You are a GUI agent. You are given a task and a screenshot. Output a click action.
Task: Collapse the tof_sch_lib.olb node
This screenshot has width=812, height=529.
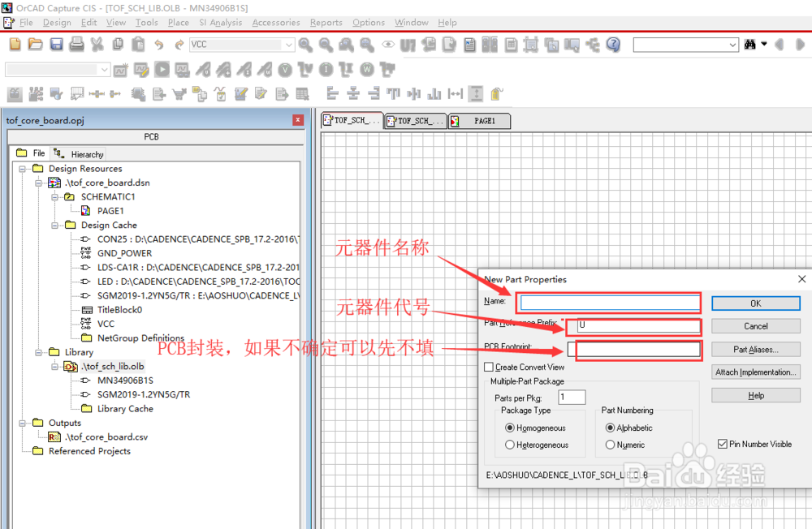pyautogui.click(x=54, y=367)
